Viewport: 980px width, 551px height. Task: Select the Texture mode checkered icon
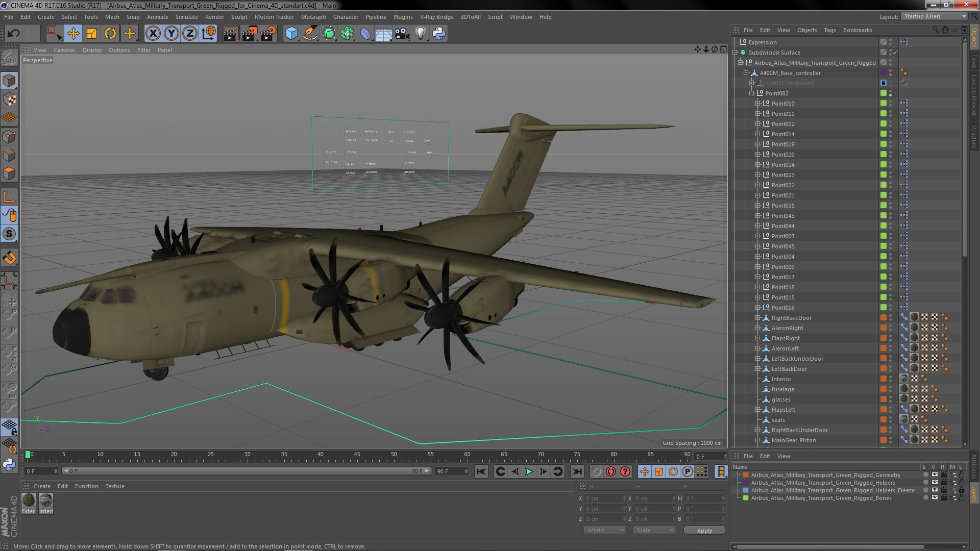[9, 99]
